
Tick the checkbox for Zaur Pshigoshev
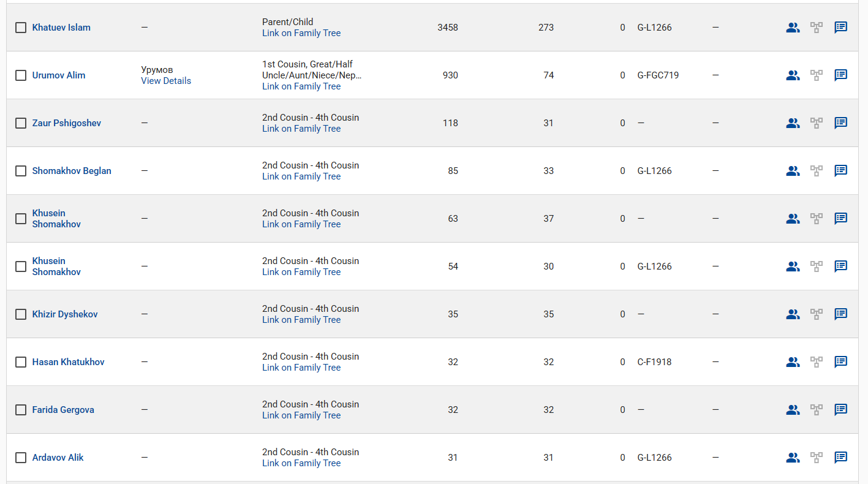click(x=21, y=123)
